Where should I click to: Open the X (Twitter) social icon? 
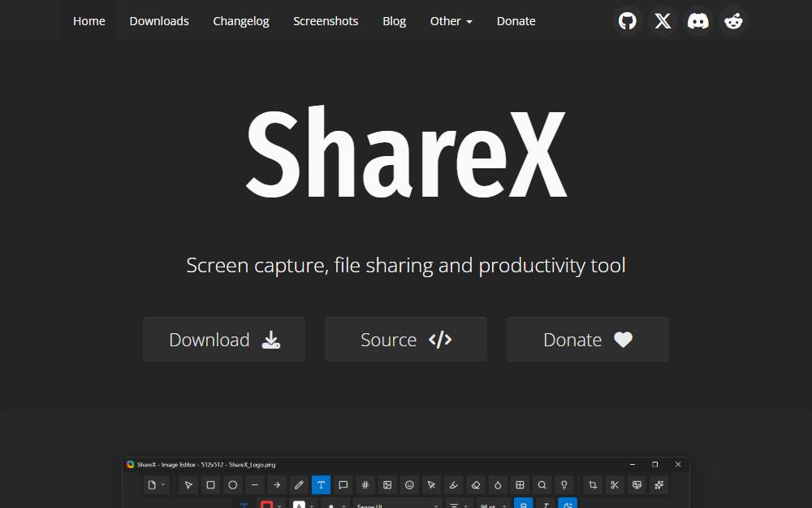point(663,21)
